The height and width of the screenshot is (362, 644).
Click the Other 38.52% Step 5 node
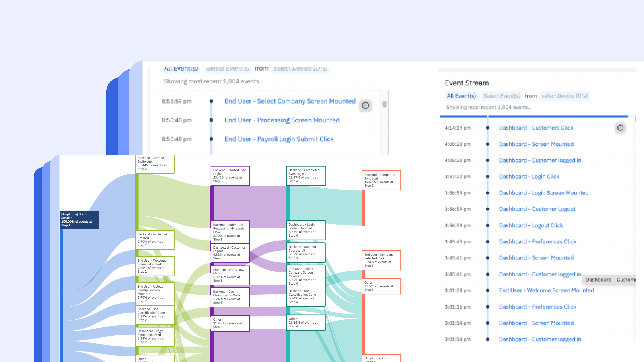(x=381, y=286)
